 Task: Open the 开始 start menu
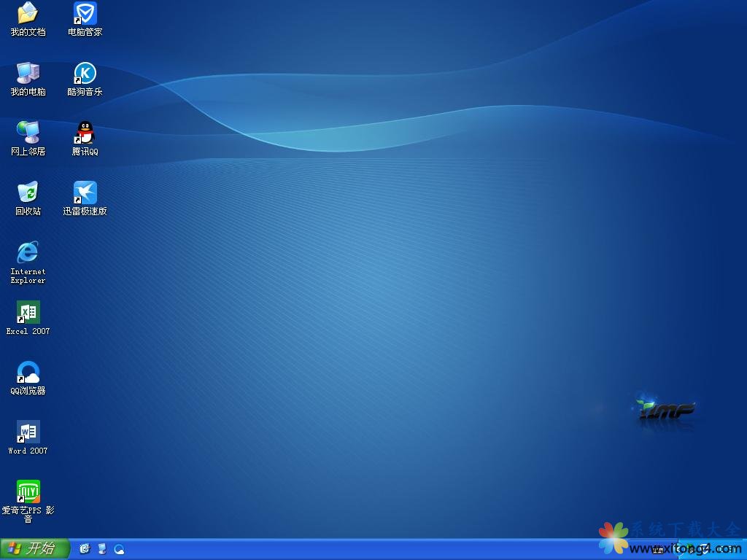coord(34,549)
